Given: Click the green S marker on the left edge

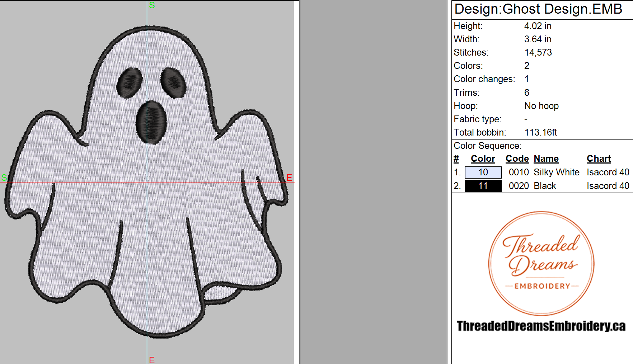Looking at the screenshot, I should pos(4,178).
